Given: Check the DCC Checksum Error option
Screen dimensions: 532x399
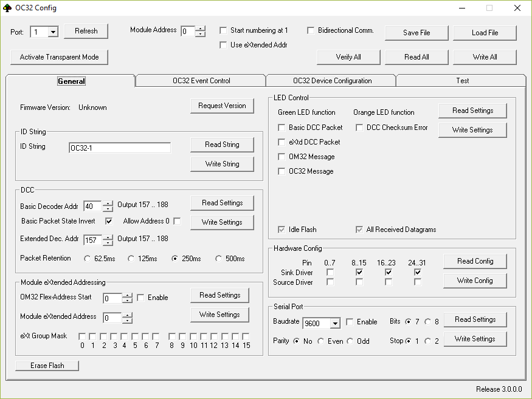Looking at the screenshot, I should [x=359, y=128].
